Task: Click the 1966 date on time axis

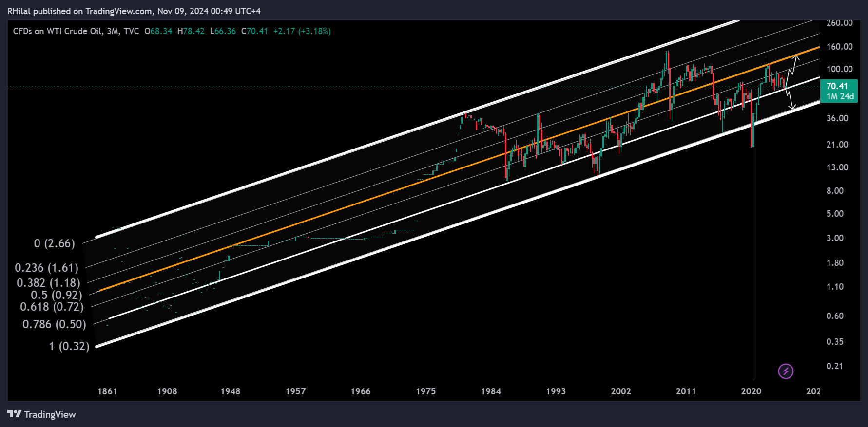Action: click(x=361, y=391)
